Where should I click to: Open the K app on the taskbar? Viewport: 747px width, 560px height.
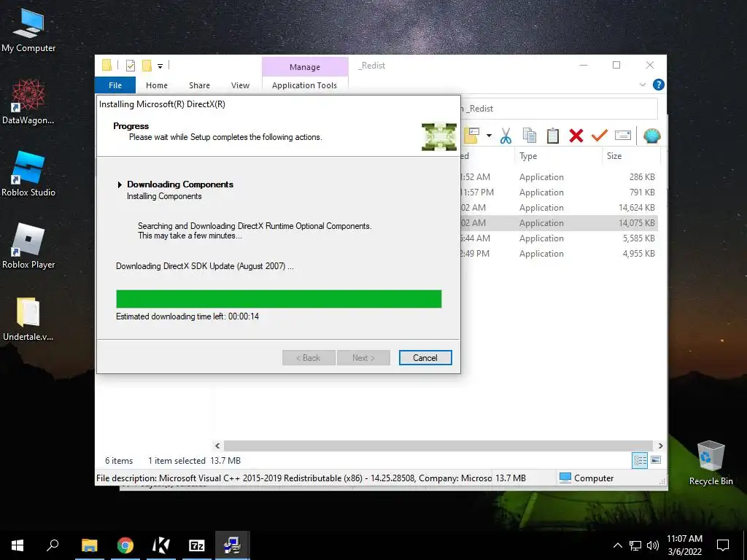pyautogui.click(x=161, y=545)
